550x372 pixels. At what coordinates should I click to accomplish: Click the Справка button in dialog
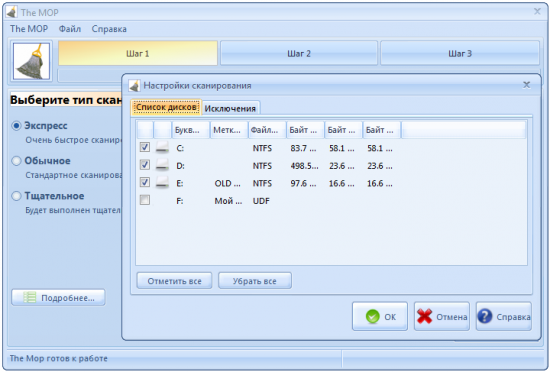pyautogui.click(x=504, y=316)
